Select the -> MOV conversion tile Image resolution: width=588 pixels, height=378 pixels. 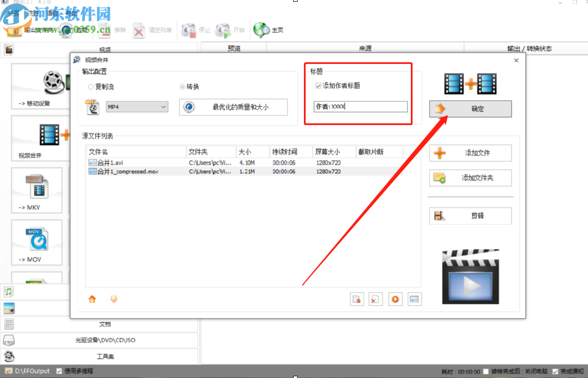[37, 242]
